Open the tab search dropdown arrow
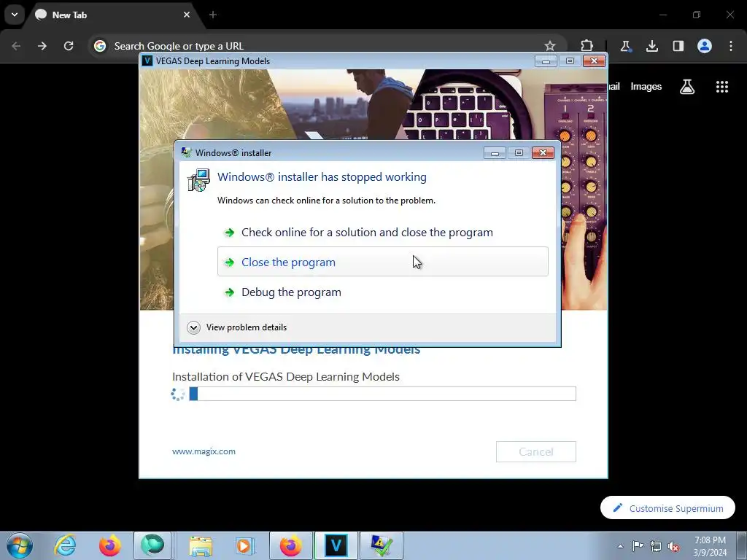This screenshot has width=747, height=560. (15, 15)
